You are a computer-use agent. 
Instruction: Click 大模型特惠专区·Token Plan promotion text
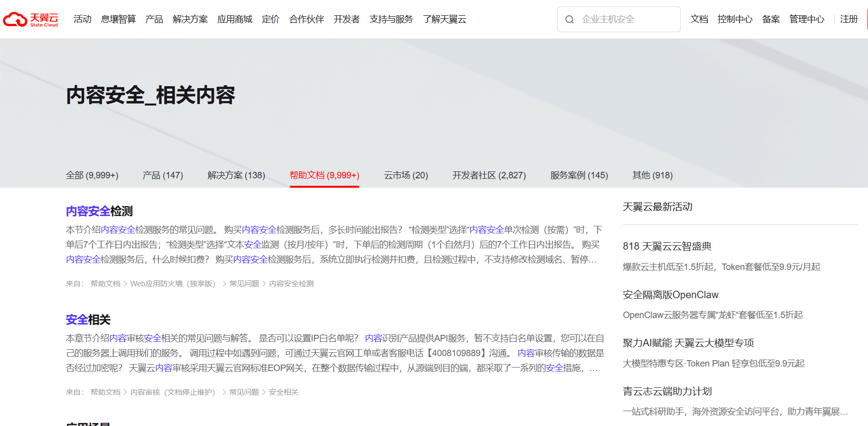714,364
